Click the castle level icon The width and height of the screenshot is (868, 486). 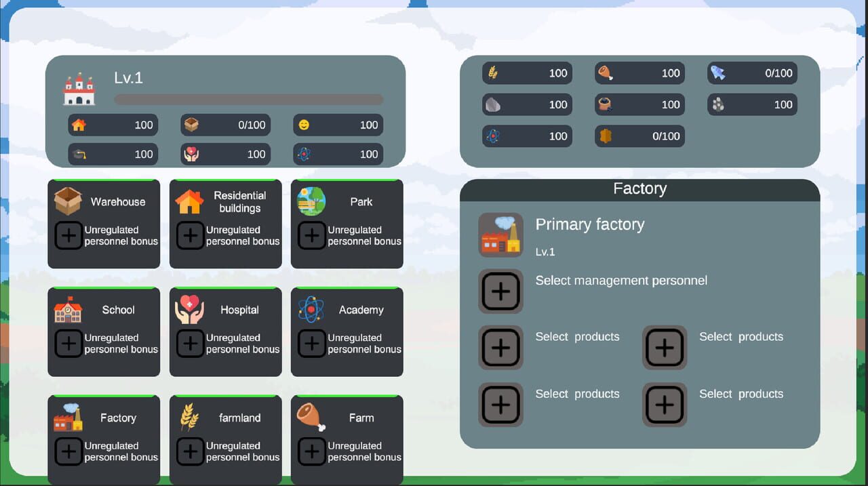(79, 89)
